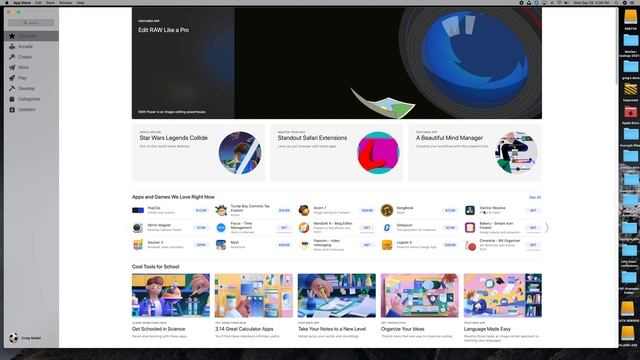Click GET button for DaVinci Resolve

click(533, 210)
